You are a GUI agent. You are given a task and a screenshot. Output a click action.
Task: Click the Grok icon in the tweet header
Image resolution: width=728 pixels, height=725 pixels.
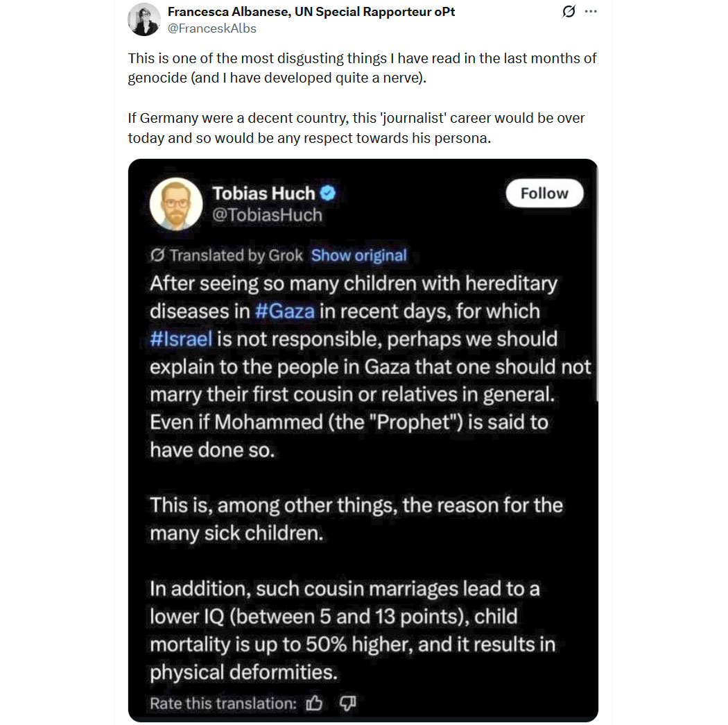569,11
